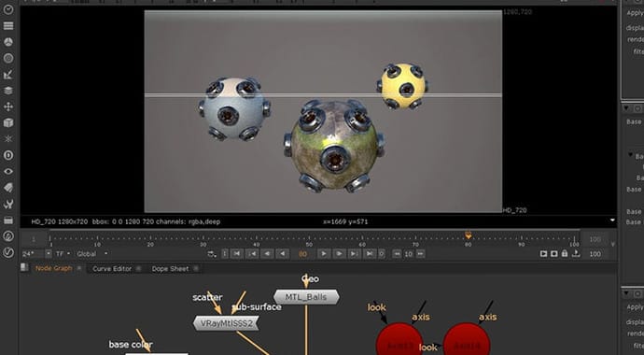Open the 3D nodes cube icon
The width and height of the screenshot is (644, 355).
tap(8, 123)
